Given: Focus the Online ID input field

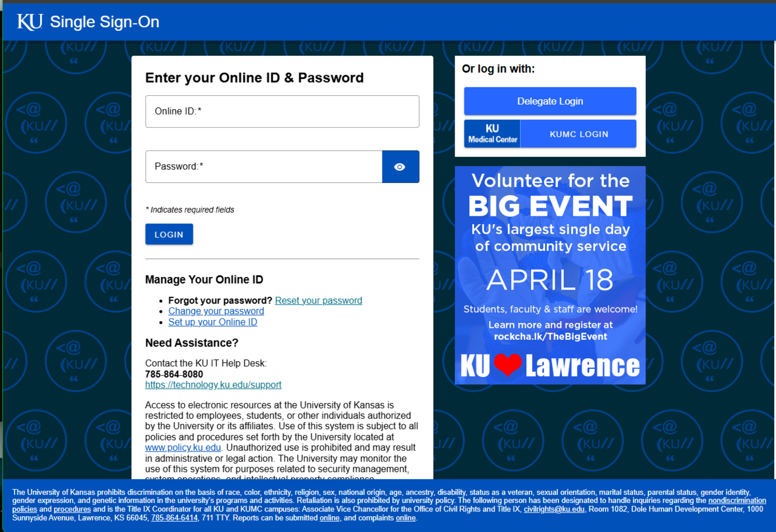Looking at the screenshot, I should [282, 111].
